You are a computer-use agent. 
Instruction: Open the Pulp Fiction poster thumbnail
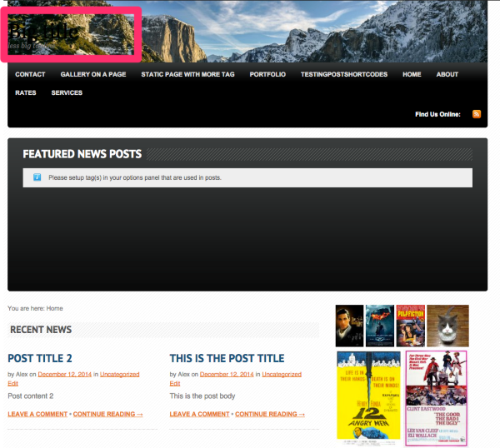[x=410, y=326]
